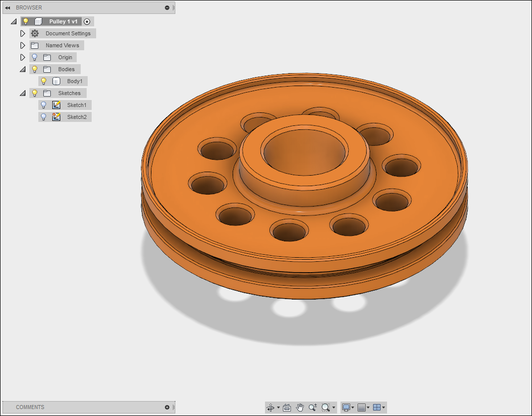The height and width of the screenshot is (416, 532).
Task: Select the Zoom magnifier tool
Action: pyautogui.click(x=312, y=408)
